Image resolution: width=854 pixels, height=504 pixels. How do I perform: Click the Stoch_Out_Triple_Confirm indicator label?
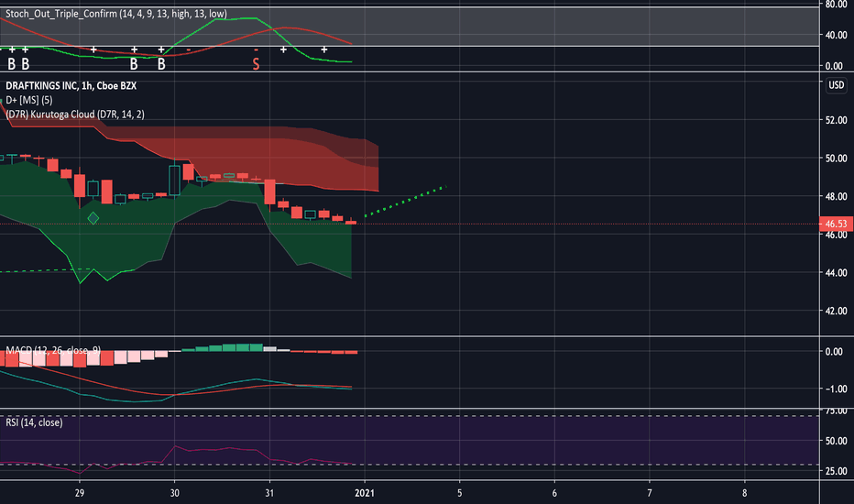(116, 14)
